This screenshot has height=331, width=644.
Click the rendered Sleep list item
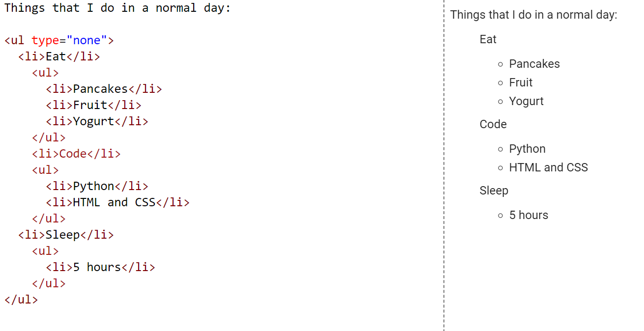pos(494,191)
